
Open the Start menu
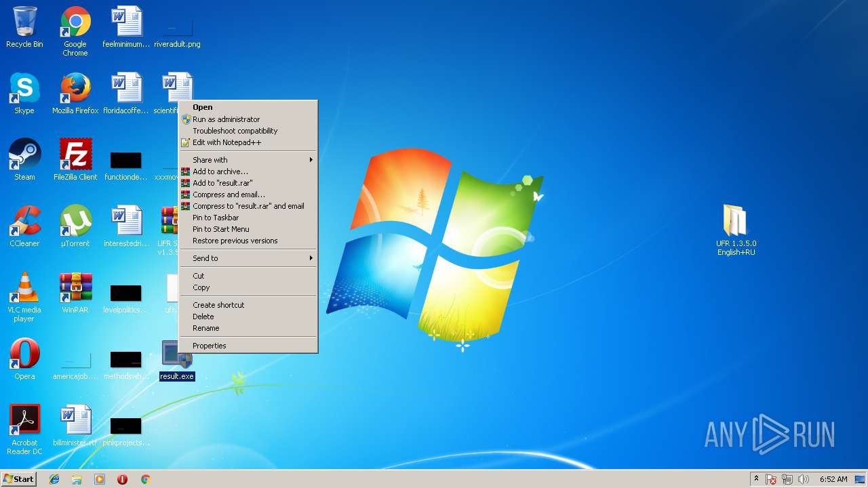19,479
